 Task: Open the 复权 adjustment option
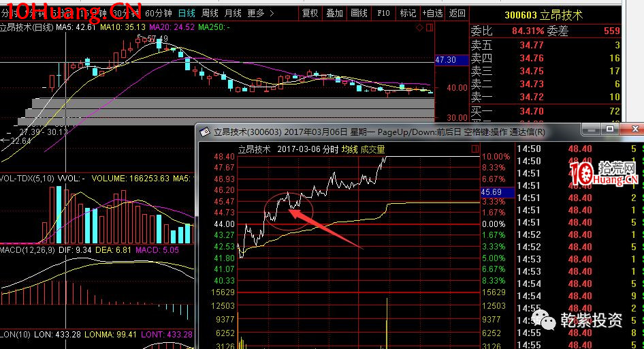click(310, 13)
